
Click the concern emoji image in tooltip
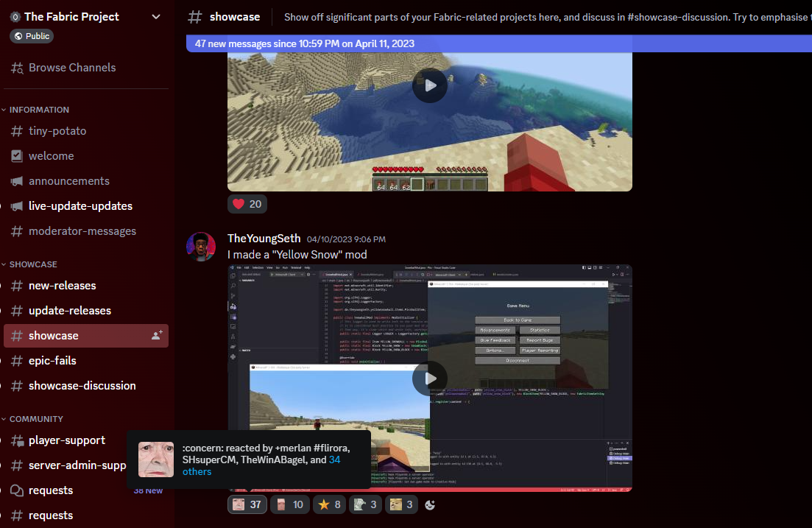156,460
